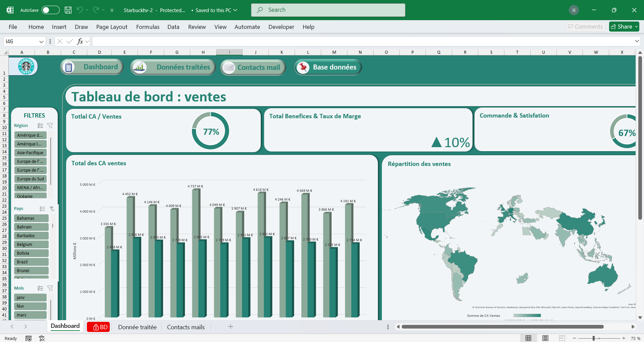Click the Undo arrow icon
Screen dimensions: 644x342
point(80,10)
